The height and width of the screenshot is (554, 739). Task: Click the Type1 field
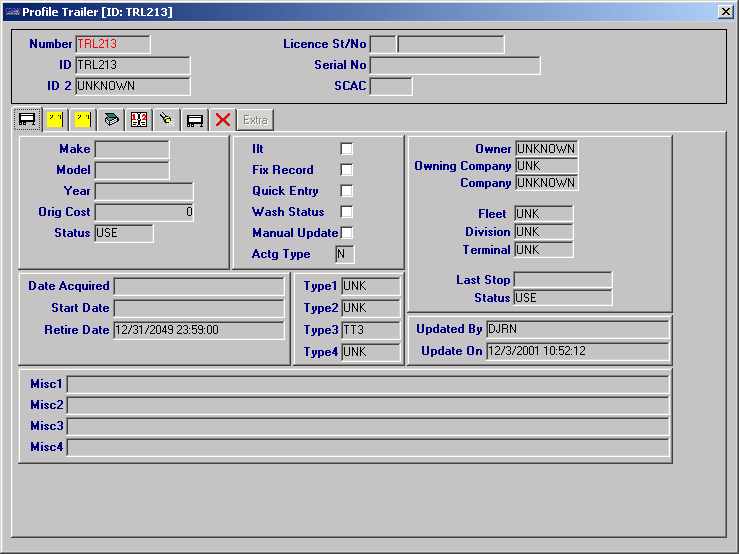(371, 286)
